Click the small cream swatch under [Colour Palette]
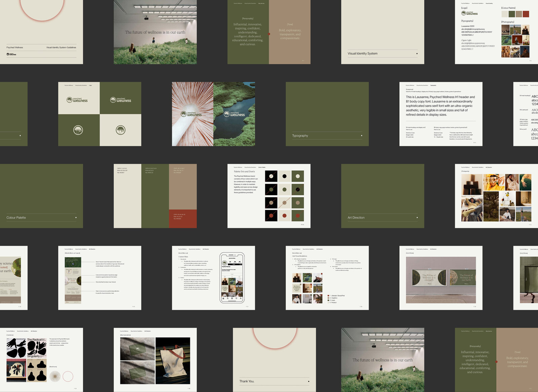This screenshot has height=392, width=538. point(505,14)
